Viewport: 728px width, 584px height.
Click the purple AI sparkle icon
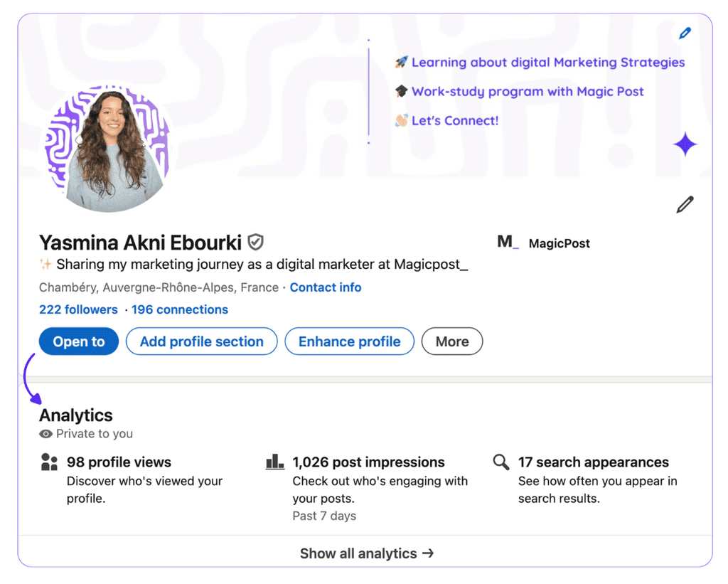pos(684,144)
